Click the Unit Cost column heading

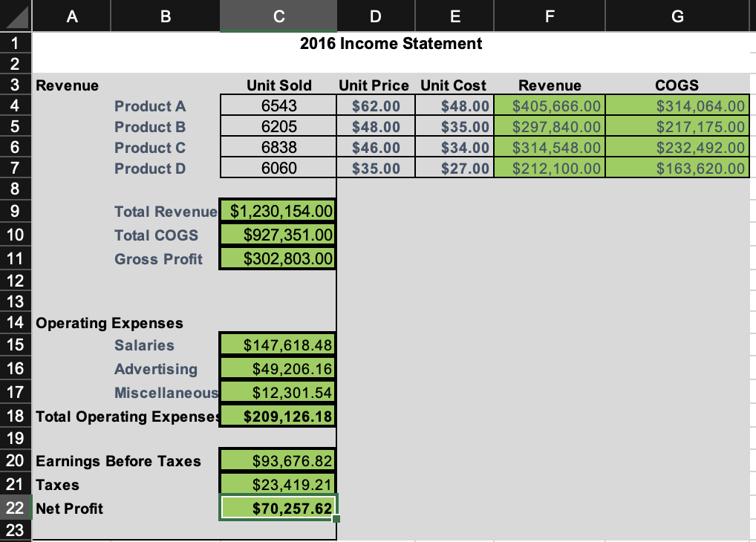pos(453,85)
